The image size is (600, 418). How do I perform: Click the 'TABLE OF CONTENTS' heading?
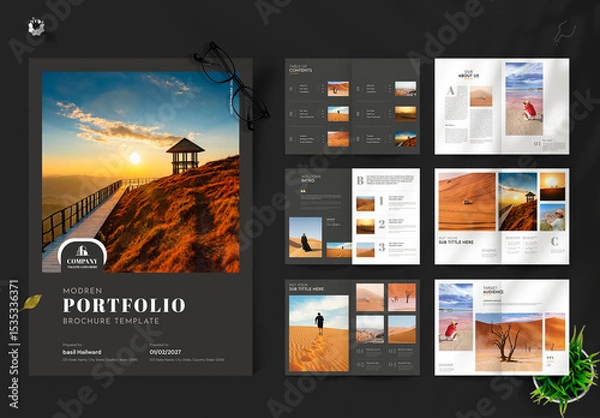point(300,69)
